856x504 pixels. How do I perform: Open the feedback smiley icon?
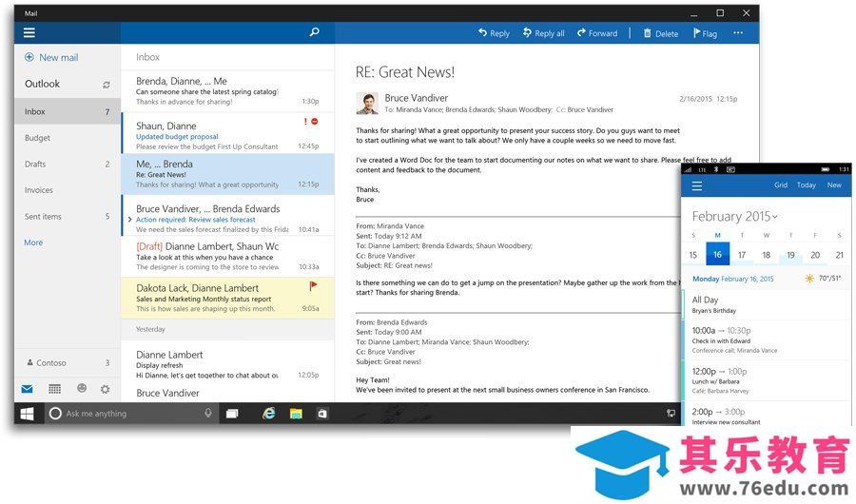tap(82, 388)
